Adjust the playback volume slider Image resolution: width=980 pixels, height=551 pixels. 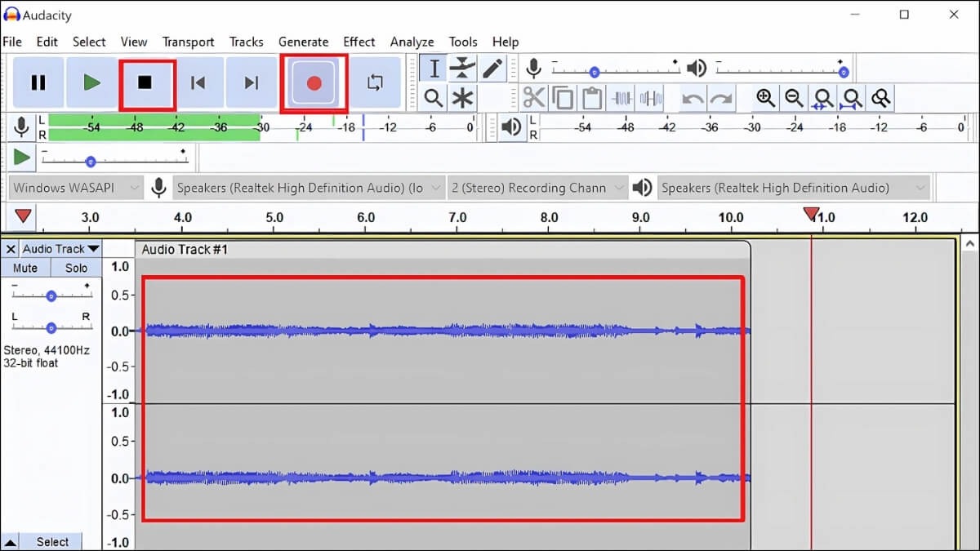779,69
